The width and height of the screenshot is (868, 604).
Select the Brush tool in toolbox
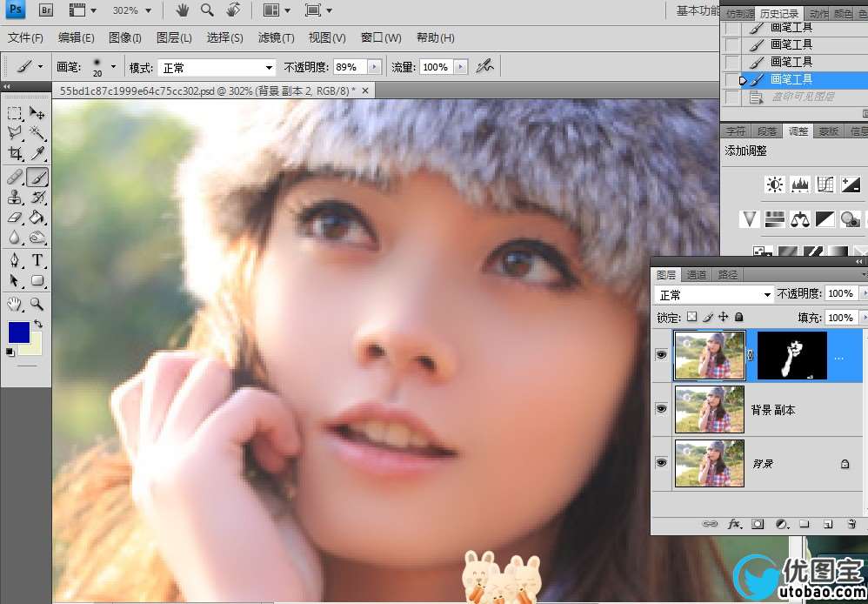tap(37, 178)
